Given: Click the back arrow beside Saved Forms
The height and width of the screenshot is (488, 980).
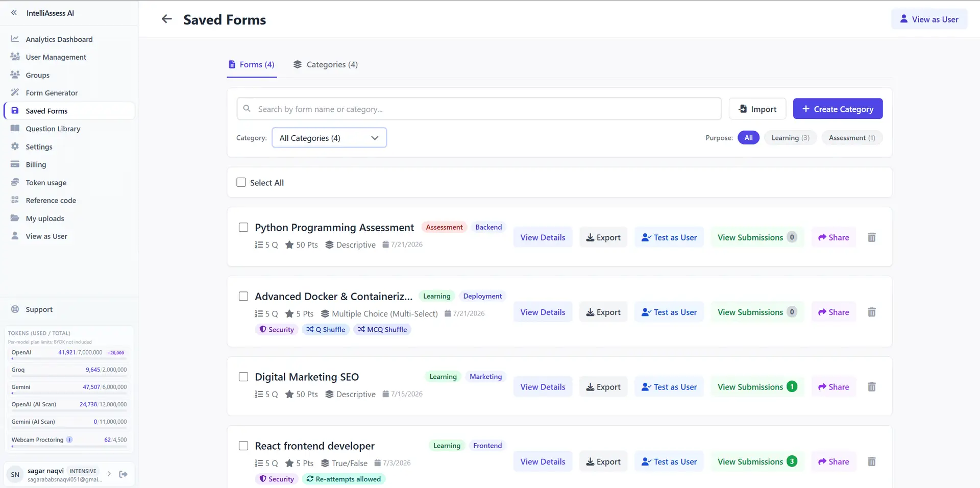Looking at the screenshot, I should pos(166,19).
